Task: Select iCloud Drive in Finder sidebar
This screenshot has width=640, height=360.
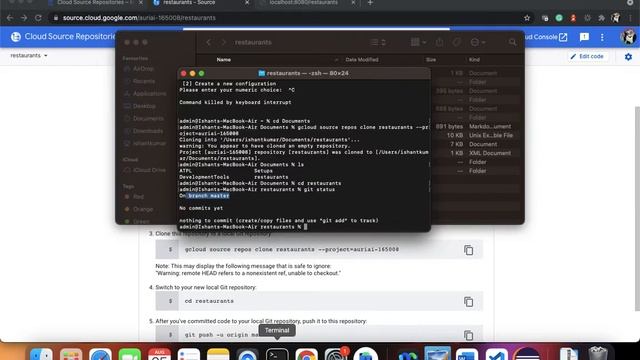Action: tap(145, 170)
